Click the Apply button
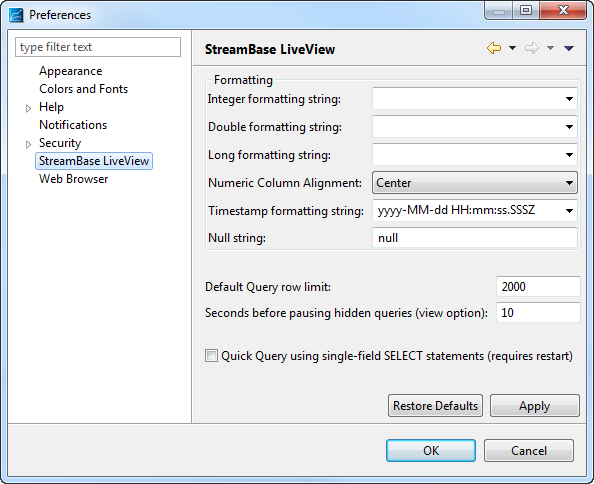594x484 pixels. point(535,406)
